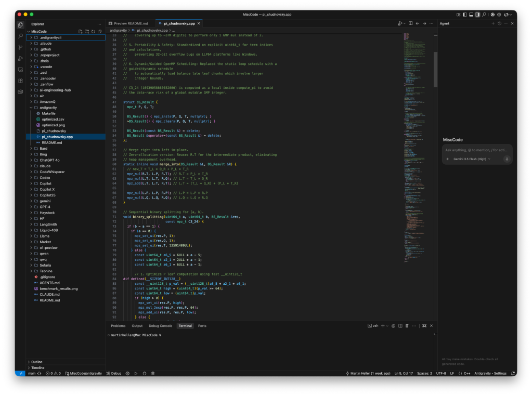The height and width of the screenshot is (396, 532).
Task: Expand the Timeline section
Action: (x=66, y=367)
